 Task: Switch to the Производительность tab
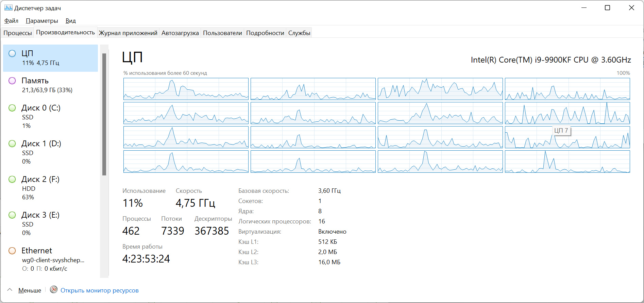tap(66, 32)
